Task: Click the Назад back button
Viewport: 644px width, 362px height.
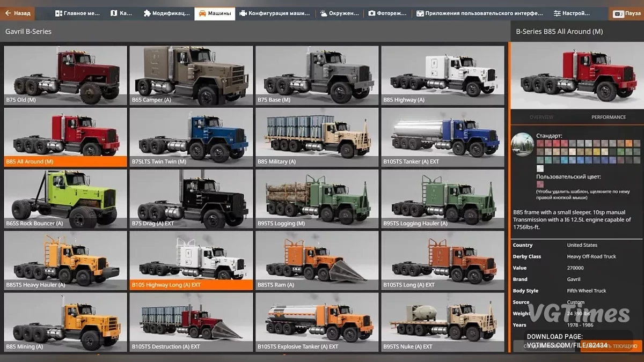Action: click(x=18, y=13)
